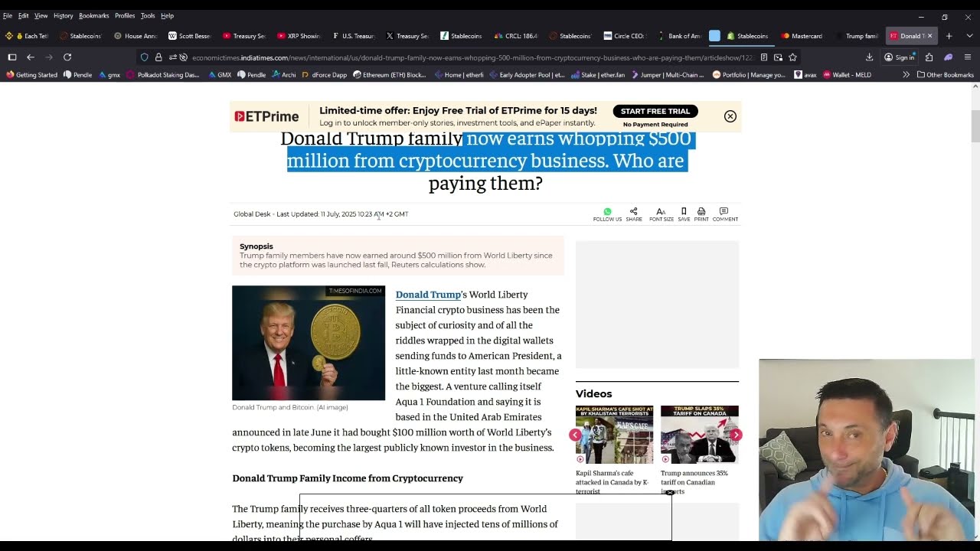Open the Portfolio Manage bookmark

coord(749,75)
